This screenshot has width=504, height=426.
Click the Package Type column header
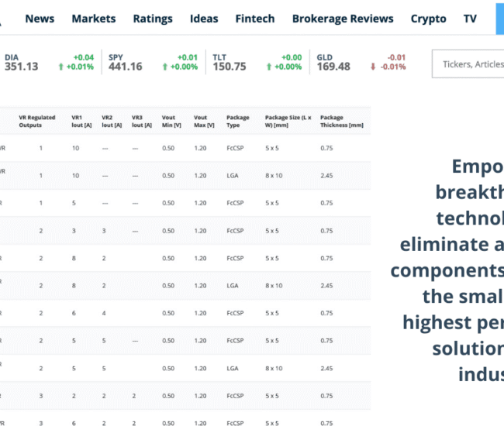point(238,121)
